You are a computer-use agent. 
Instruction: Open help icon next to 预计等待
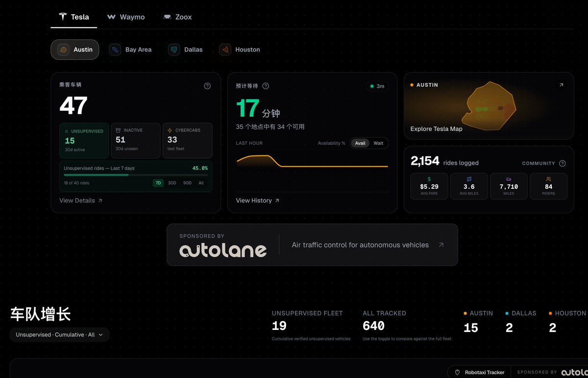point(266,86)
